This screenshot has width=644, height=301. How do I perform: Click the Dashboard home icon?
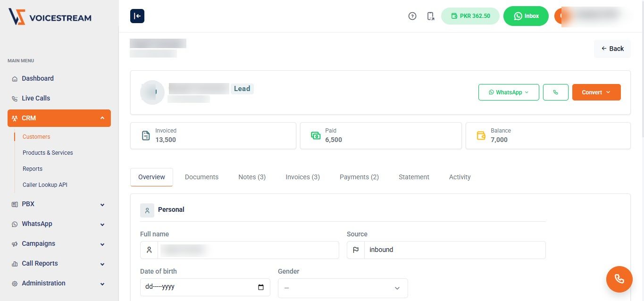(x=15, y=79)
